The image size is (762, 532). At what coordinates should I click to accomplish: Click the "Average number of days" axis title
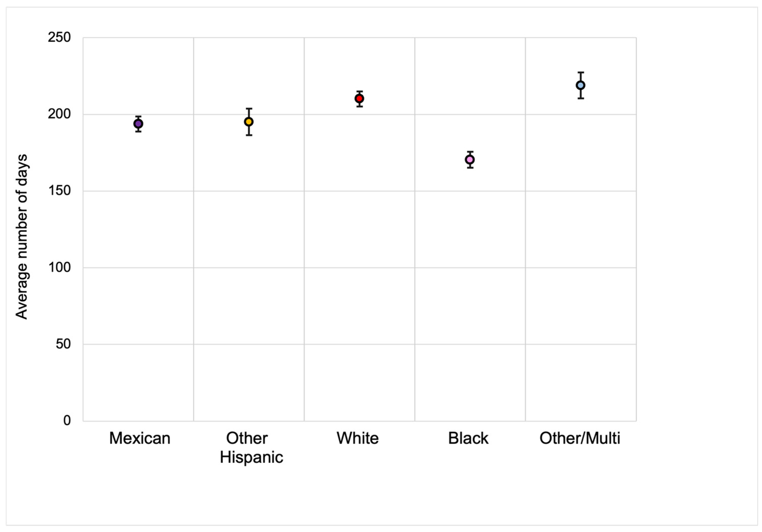click(22, 237)
